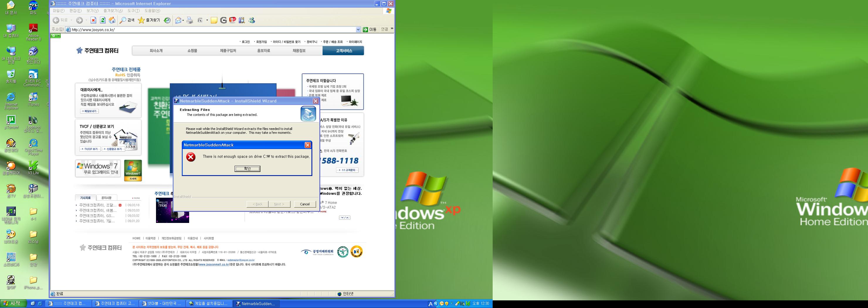
Task: Open the 즐겨찾기(A) Favorites menu
Action: coord(113,11)
